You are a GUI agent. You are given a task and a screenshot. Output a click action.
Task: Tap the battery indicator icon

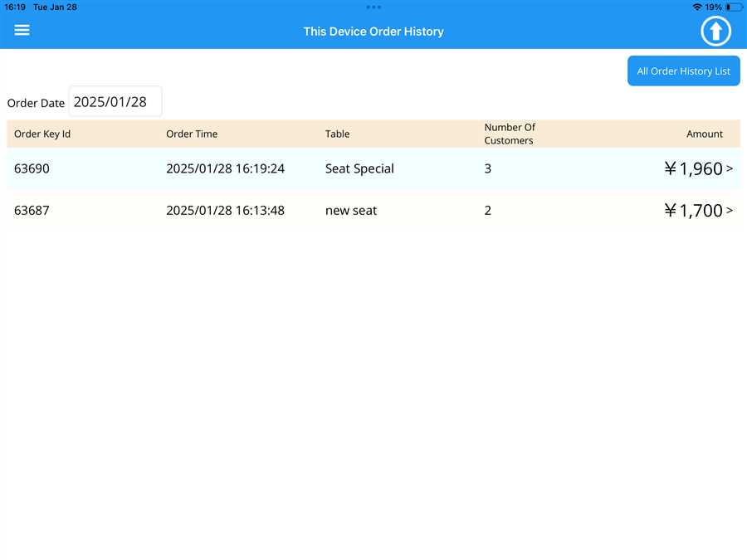[x=734, y=7]
